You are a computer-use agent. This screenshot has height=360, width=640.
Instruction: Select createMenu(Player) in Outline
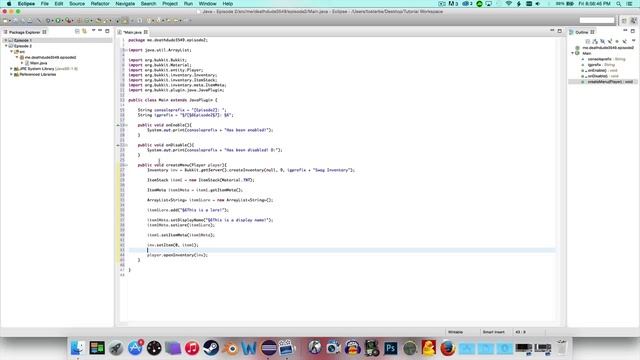[610, 82]
